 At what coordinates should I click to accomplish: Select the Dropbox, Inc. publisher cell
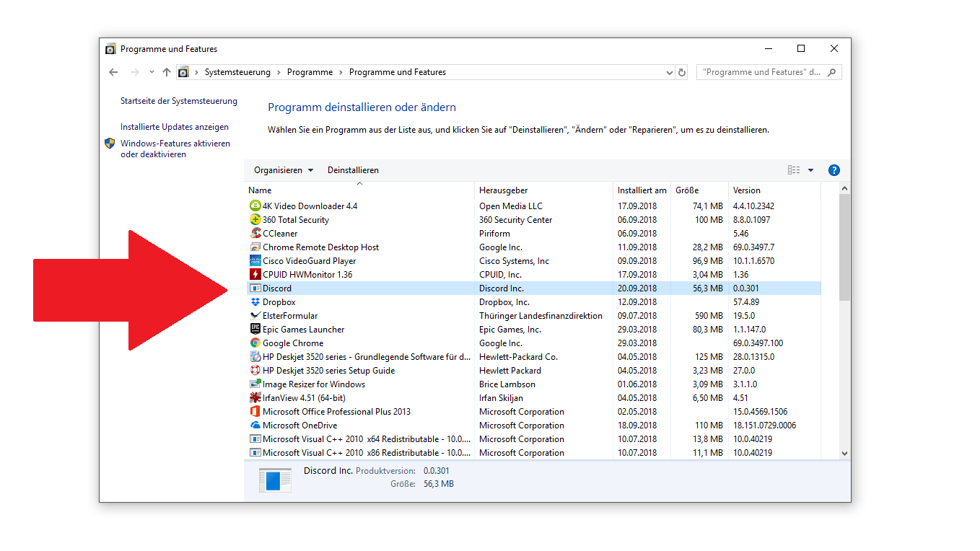coord(504,302)
